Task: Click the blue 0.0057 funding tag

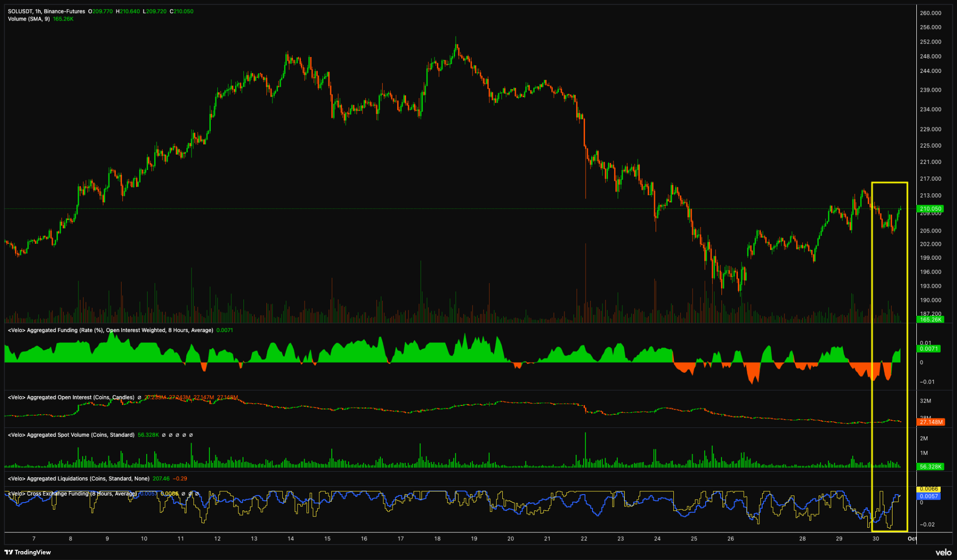Action: click(928, 496)
